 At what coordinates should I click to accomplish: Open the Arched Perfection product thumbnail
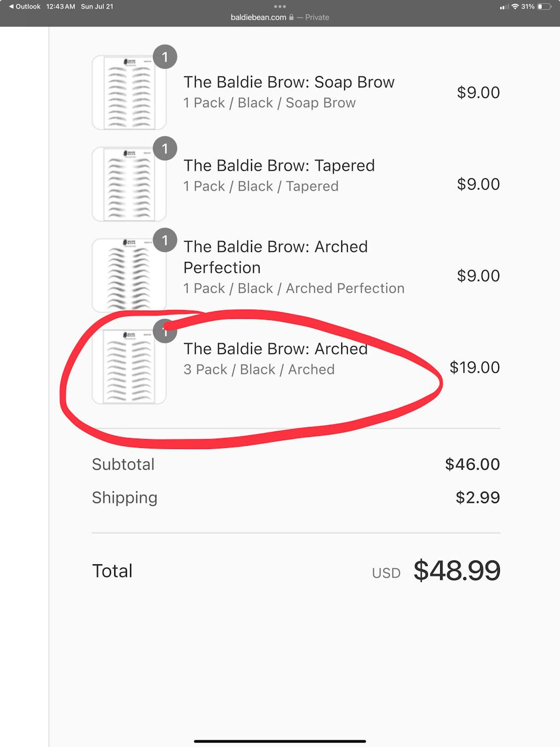click(129, 276)
